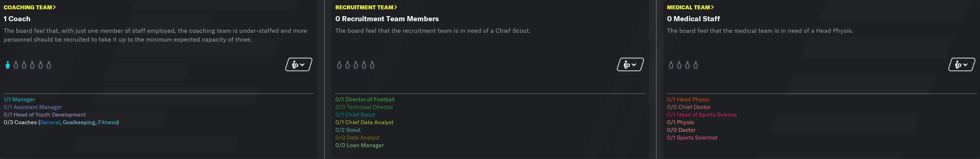The height and width of the screenshot is (159, 980).
Task: Click the second empty coaching staff slot icon
Action: pyautogui.click(x=24, y=65)
